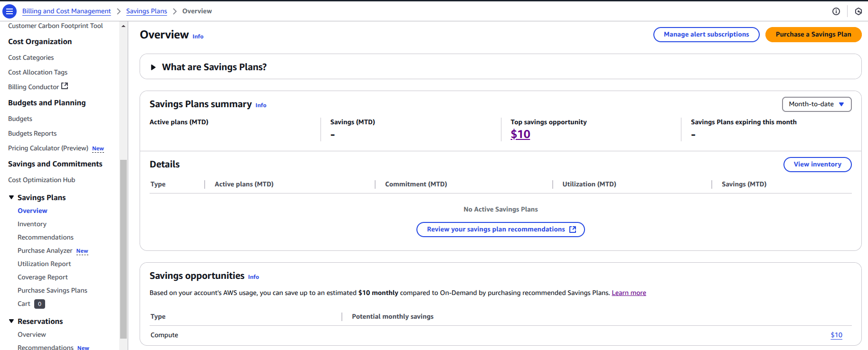868x350 pixels.
Task: Click the Type column header in Details
Action: tap(158, 184)
